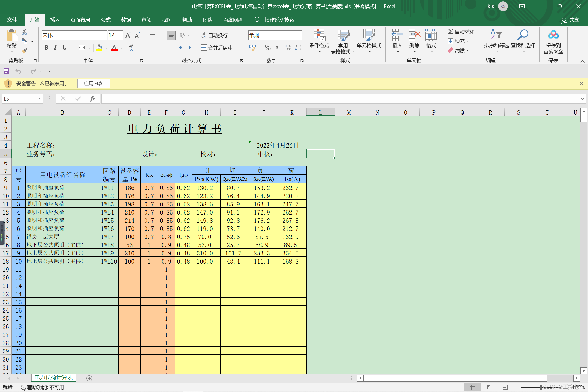
Task: Click the Format Painter brush icon
Action: pos(24,51)
